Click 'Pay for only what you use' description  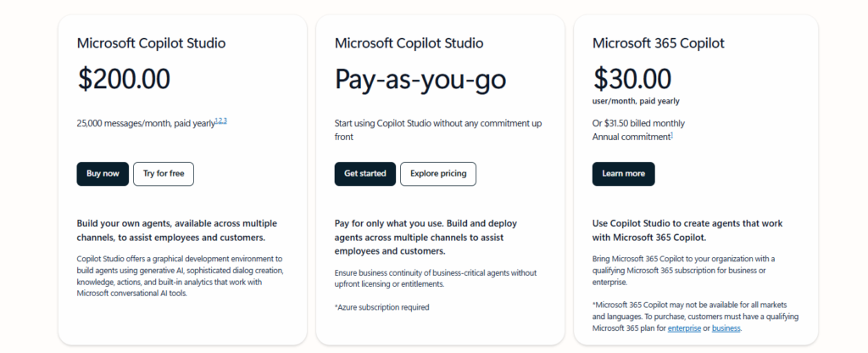(x=426, y=238)
